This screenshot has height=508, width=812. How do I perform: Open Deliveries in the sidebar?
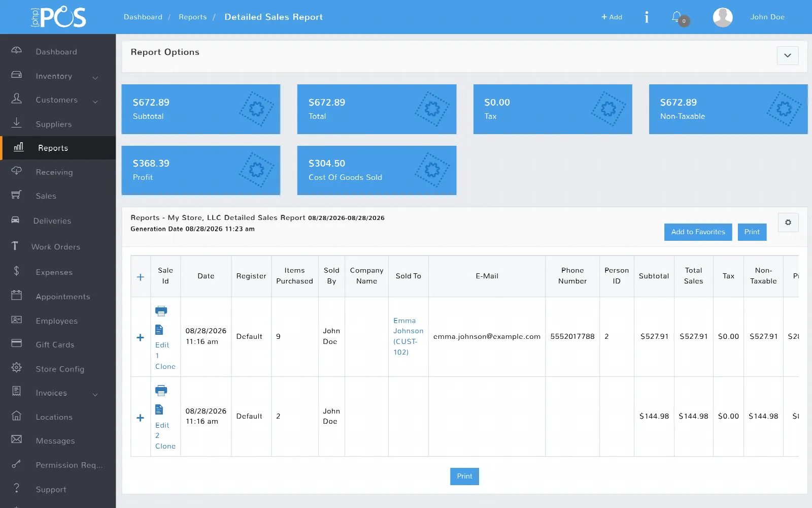(x=52, y=221)
